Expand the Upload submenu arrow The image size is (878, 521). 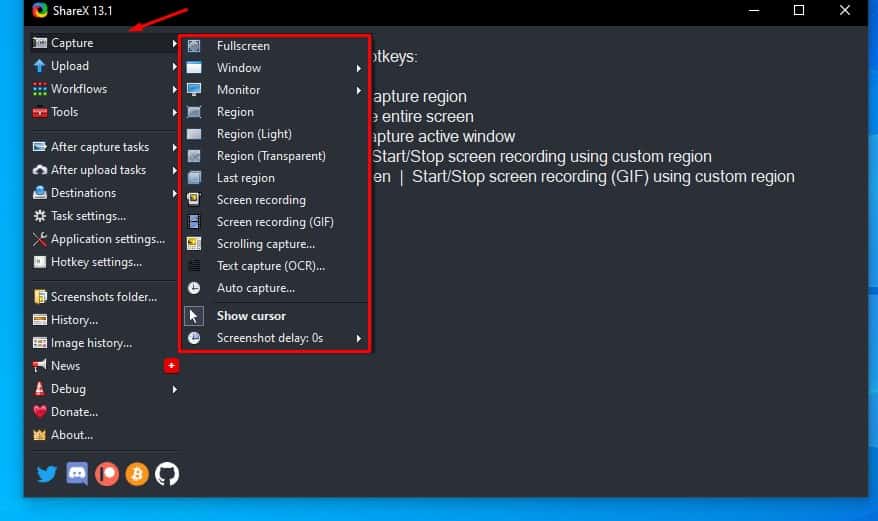(x=174, y=66)
